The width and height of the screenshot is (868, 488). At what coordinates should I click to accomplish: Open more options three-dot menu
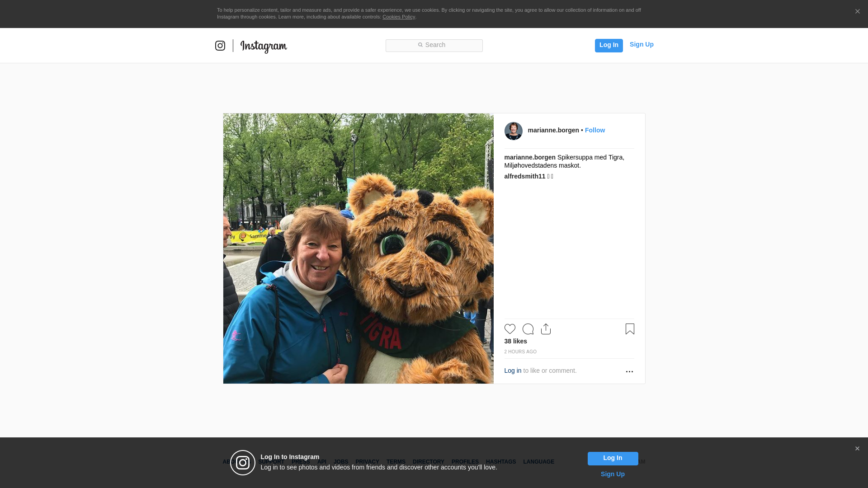(x=629, y=371)
